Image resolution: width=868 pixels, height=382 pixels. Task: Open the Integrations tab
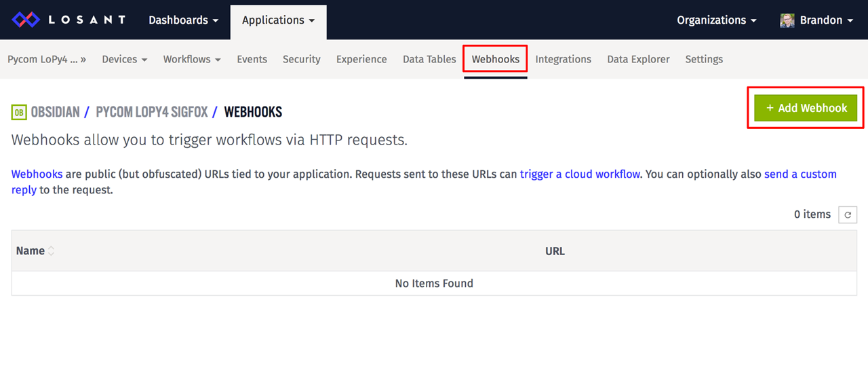563,60
